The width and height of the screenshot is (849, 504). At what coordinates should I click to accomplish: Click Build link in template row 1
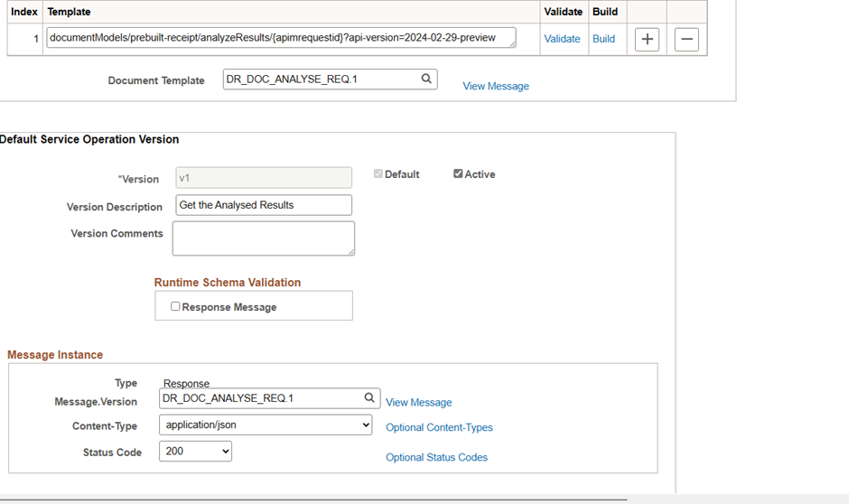(603, 39)
